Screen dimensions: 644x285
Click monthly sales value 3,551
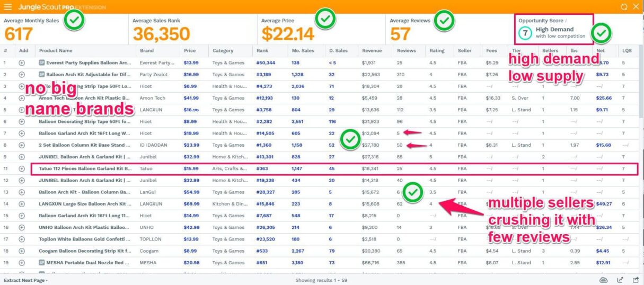pos(297,121)
